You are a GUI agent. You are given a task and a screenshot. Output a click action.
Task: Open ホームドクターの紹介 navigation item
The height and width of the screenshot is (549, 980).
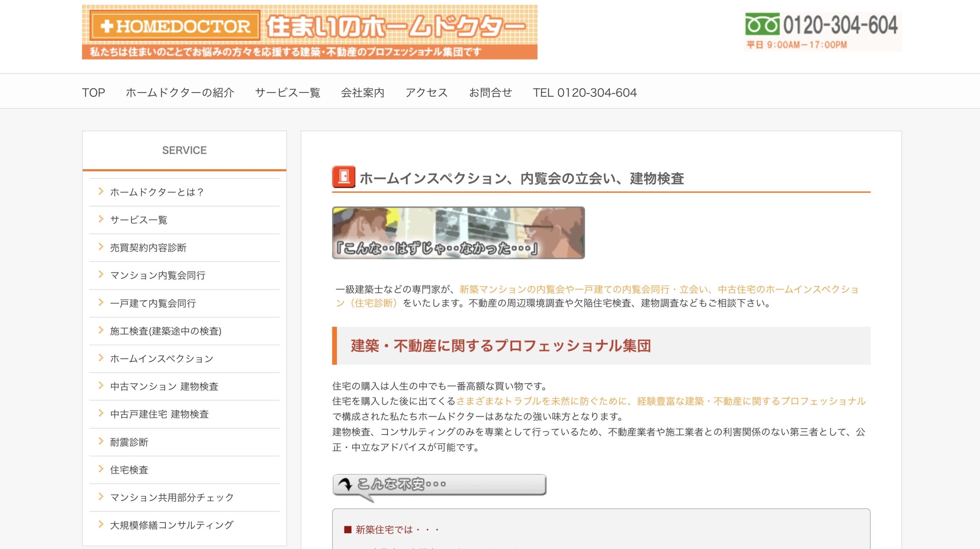[x=180, y=93]
